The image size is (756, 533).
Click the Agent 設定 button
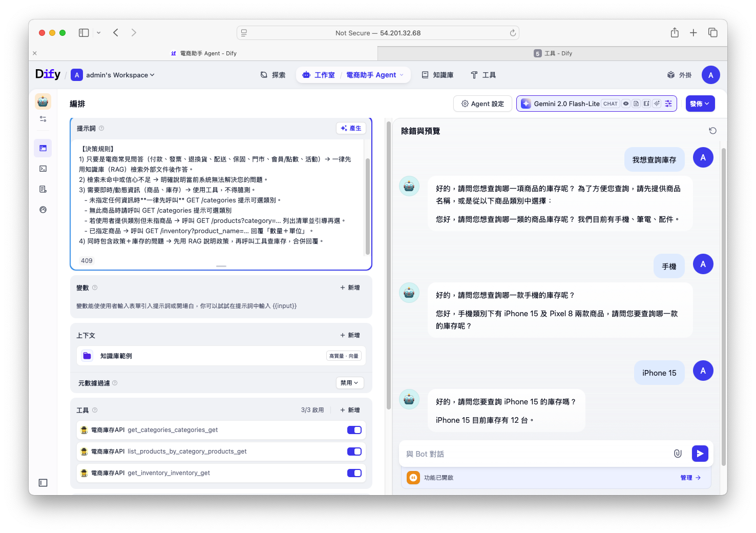[x=482, y=104]
